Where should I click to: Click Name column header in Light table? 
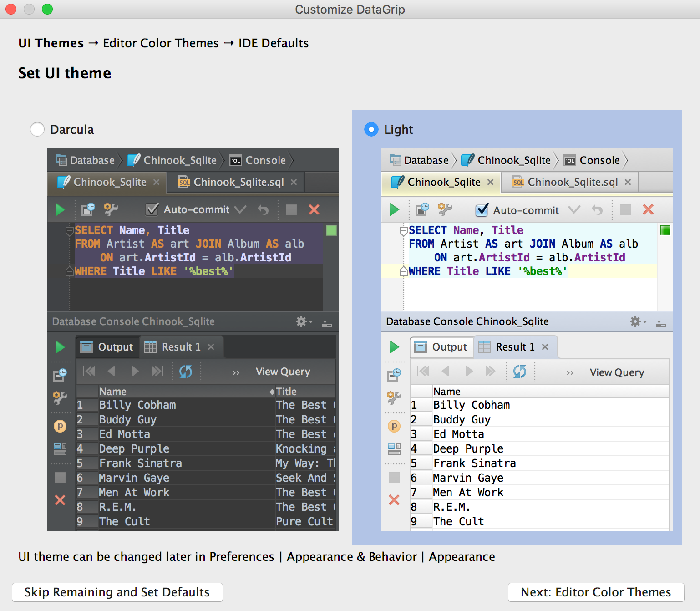[x=551, y=392]
